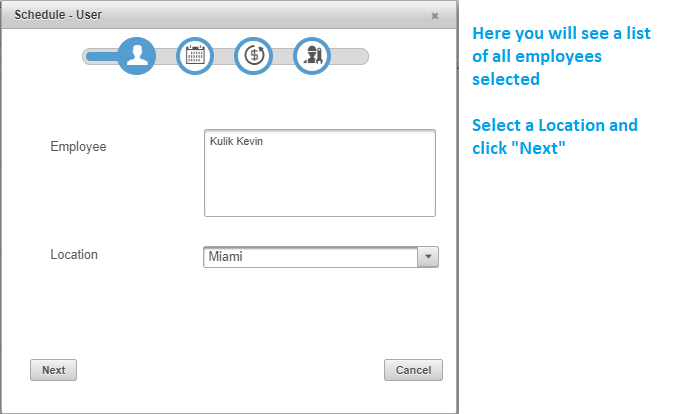Expand the Location dropdown arrow
This screenshot has width=678, height=414.
point(428,257)
